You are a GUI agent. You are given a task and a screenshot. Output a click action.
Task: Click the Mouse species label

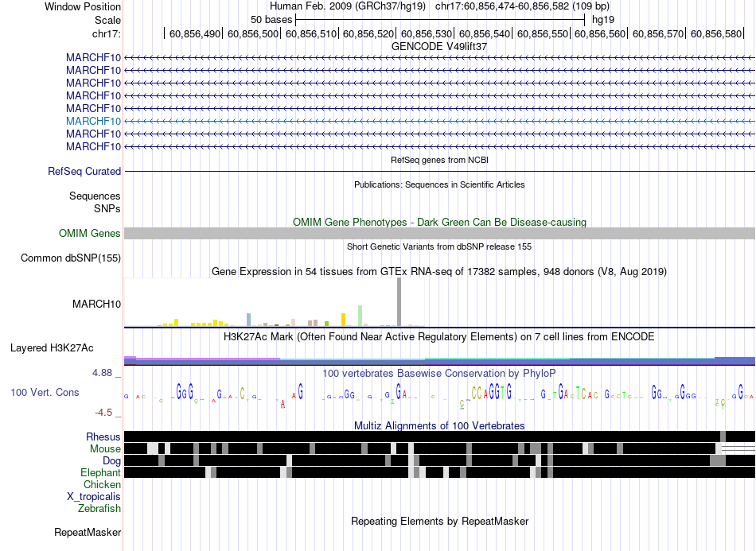pos(105,449)
